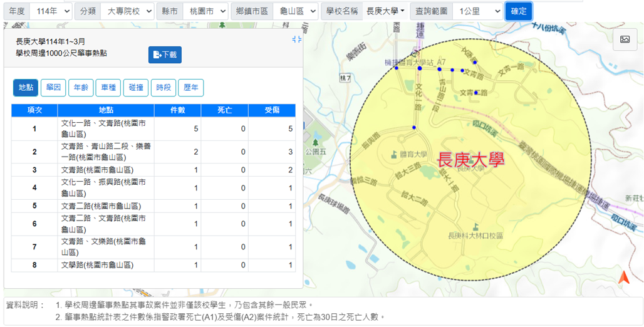Click blue accident marker on 文青二路

(x=476, y=93)
